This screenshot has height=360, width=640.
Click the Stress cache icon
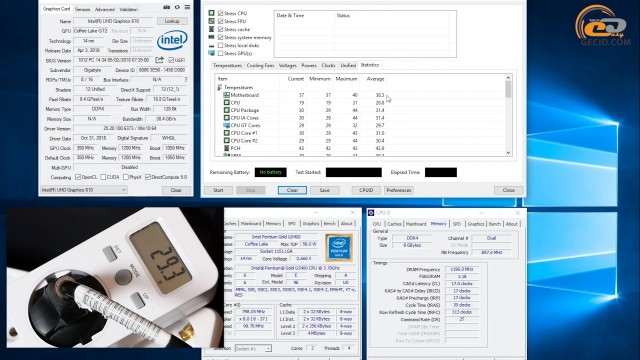(211, 29)
